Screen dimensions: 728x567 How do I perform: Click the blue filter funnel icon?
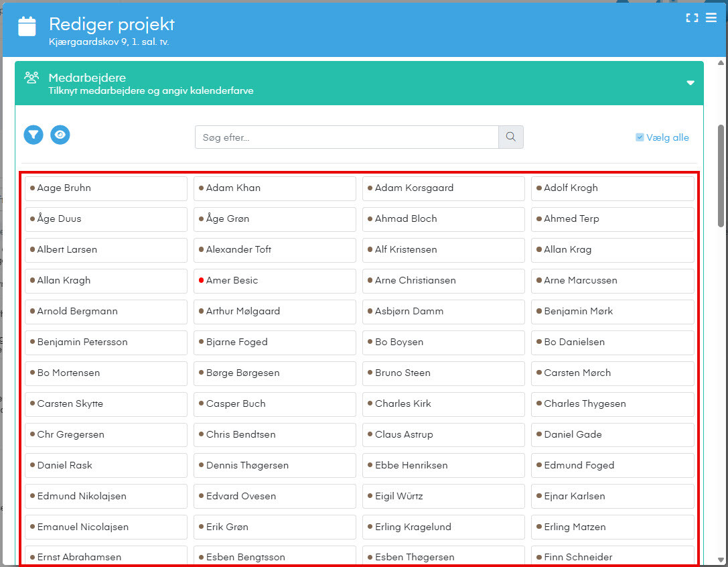click(x=33, y=135)
